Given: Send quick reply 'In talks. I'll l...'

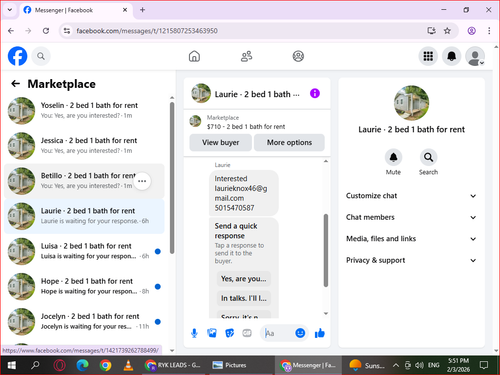Looking at the screenshot, I should point(244,298).
